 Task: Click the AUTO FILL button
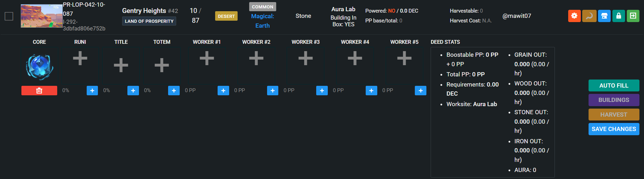tap(614, 85)
